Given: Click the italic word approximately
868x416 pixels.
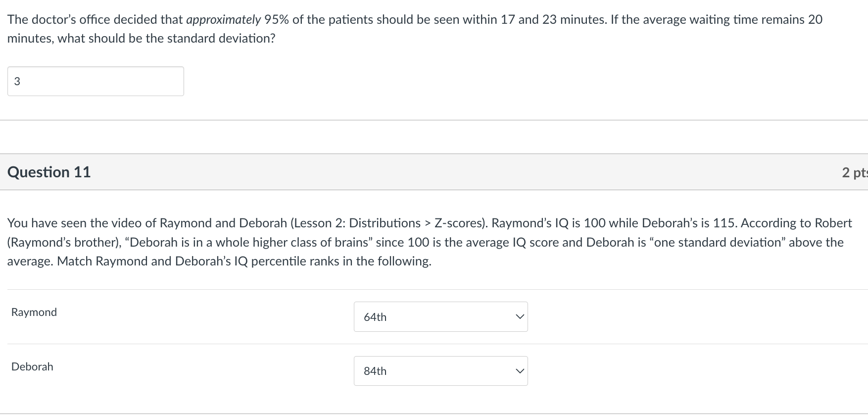Looking at the screenshot, I should [x=223, y=20].
